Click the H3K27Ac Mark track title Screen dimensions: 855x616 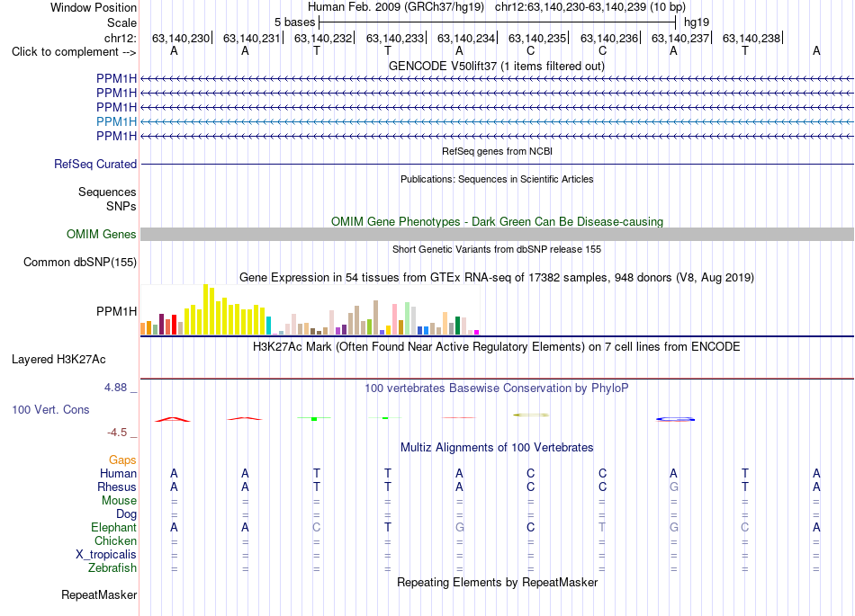[497, 346]
